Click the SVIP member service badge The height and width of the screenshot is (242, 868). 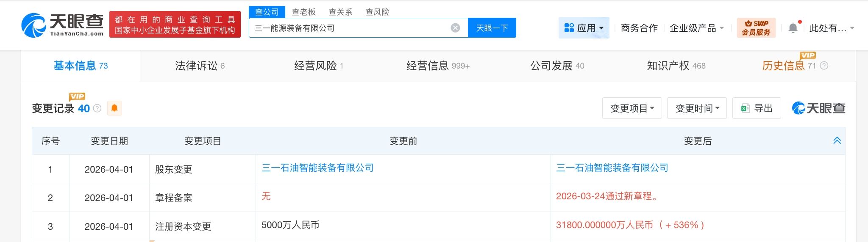tap(756, 28)
